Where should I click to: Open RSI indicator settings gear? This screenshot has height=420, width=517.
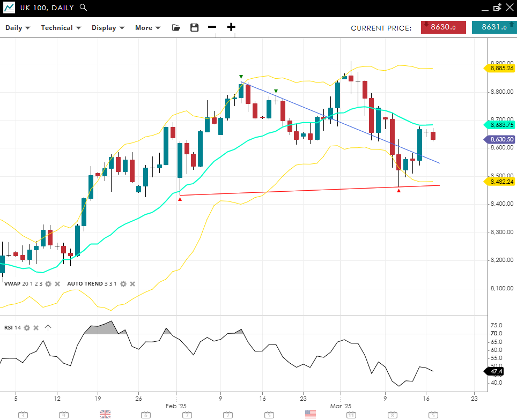pos(27,328)
